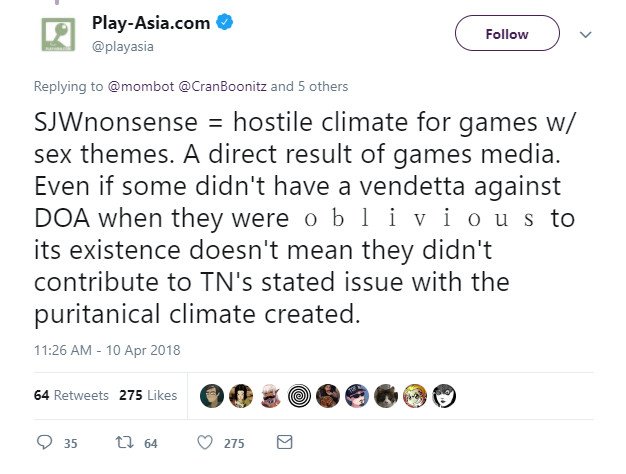Image resolution: width=626 pixels, height=474 pixels.
Task: Like the tweet with heart icon
Action: pos(205,442)
